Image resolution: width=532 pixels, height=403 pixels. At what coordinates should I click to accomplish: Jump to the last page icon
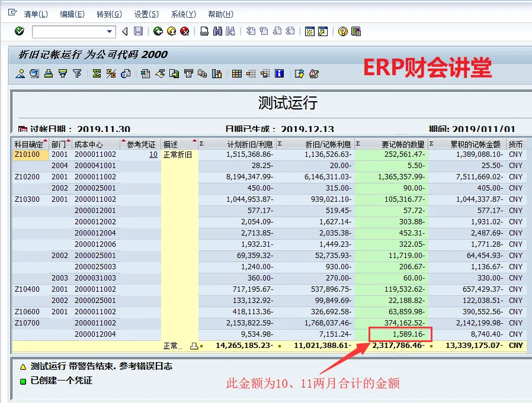(290, 31)
